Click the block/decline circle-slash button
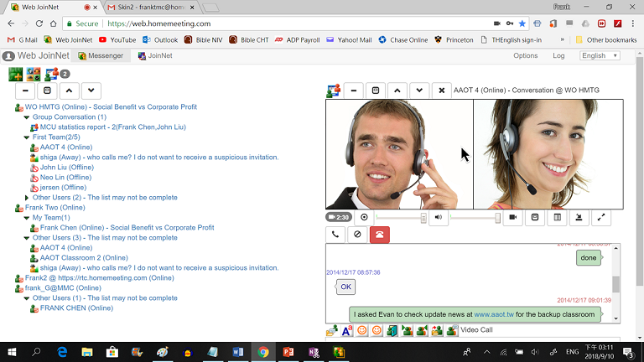Viewport: 644px width, 362px height. [357, 235]
